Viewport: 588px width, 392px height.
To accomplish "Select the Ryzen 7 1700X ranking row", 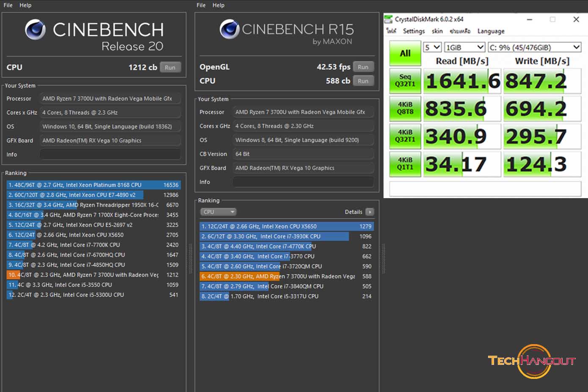I will [94, 215].
